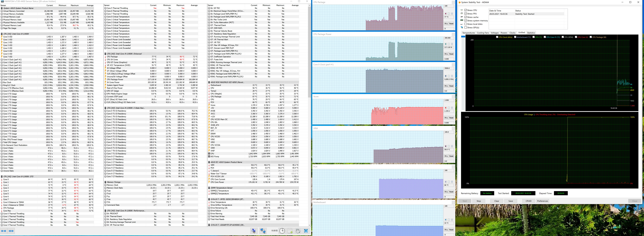Uncheck the Stress FPU option
Image resolution: width=644 pixels, height=236 pixels.
tap(465, 14)
